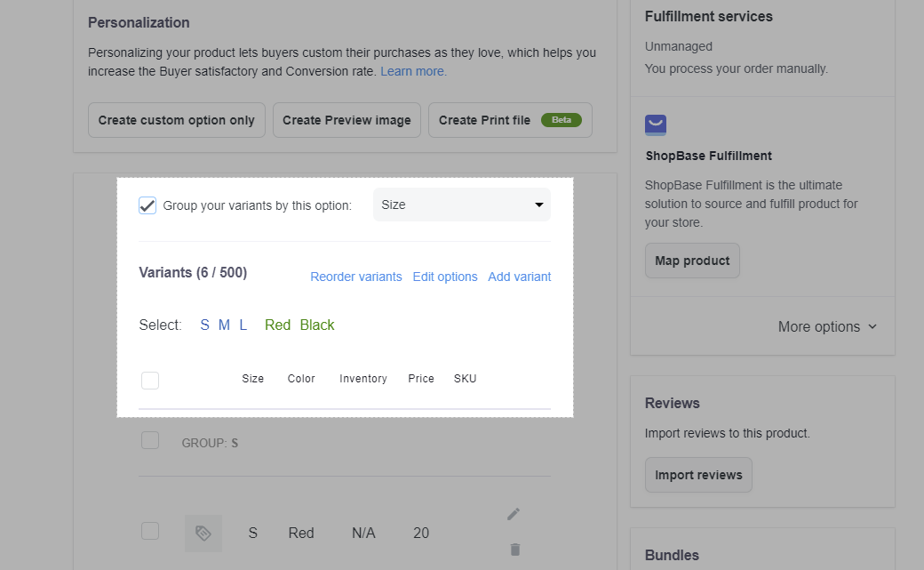The width and height of the screenshot is (924, 570).
Task: Click Create Preview image button
Action: pyautogui.click(x=346, y=120)
